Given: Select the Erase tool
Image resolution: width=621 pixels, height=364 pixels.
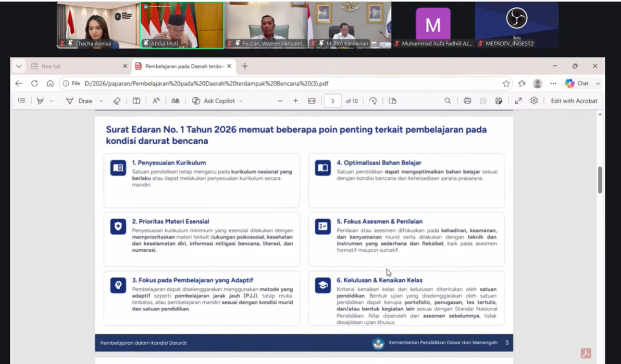Looking at the screenshot, I should click(x=117, y=101).
